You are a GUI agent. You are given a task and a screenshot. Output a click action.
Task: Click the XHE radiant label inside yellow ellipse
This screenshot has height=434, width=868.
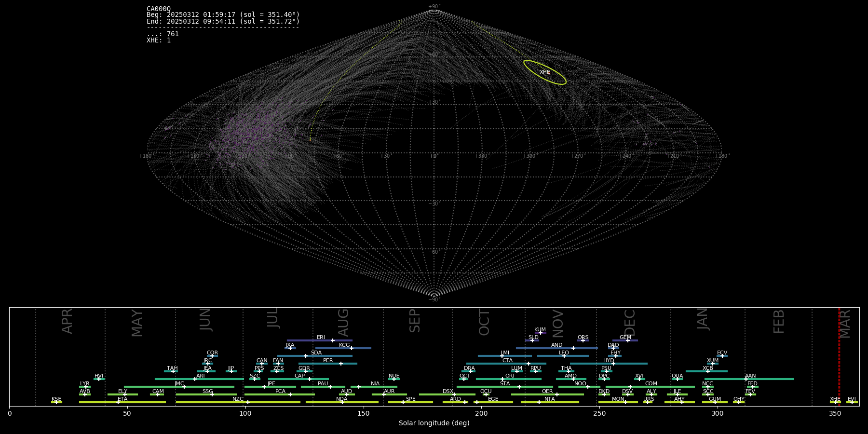tap(544, 72)
